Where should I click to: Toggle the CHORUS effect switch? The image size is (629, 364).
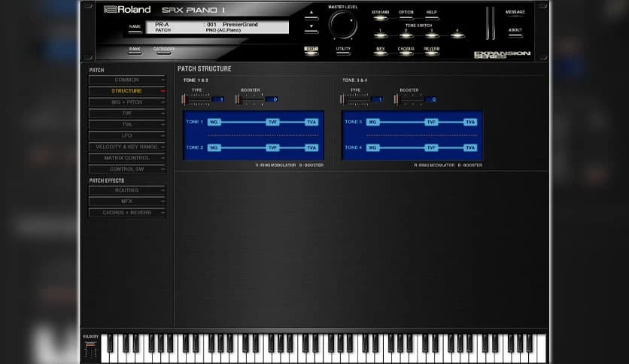pos(406,51)
